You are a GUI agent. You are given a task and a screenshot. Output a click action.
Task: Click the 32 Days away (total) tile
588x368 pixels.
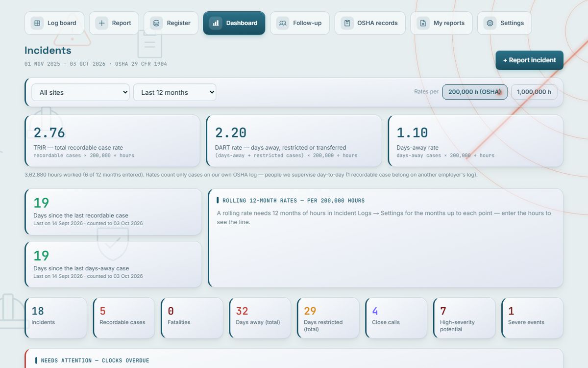pos(260,318)
